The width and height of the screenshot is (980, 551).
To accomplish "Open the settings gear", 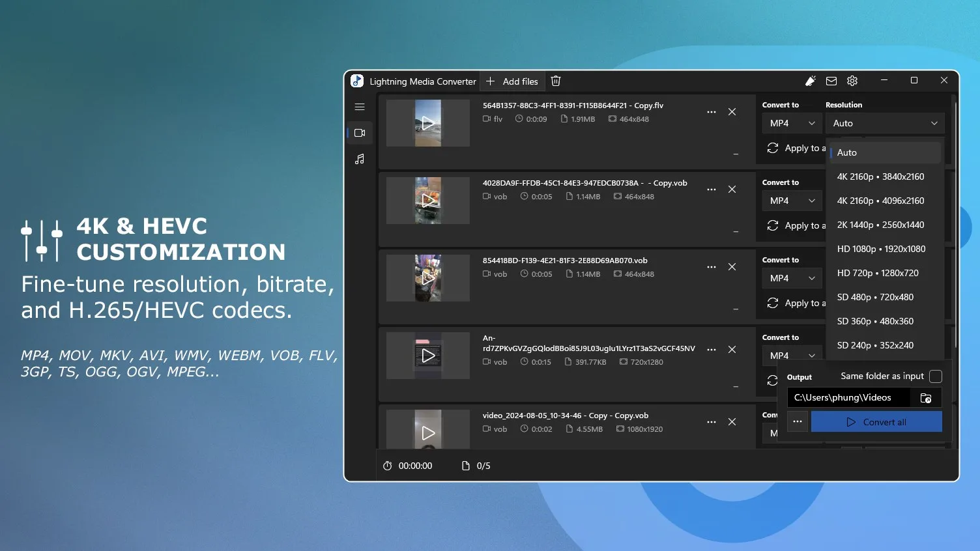I will tap(852, 81).
